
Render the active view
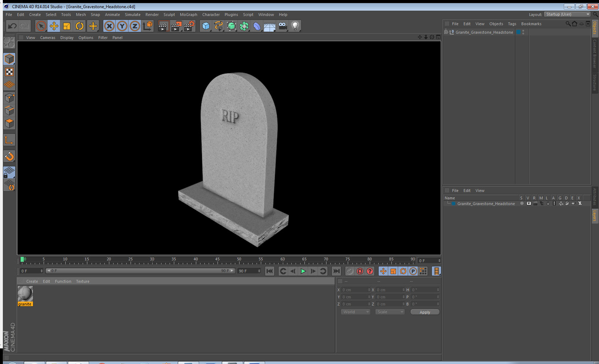(163, 26)
